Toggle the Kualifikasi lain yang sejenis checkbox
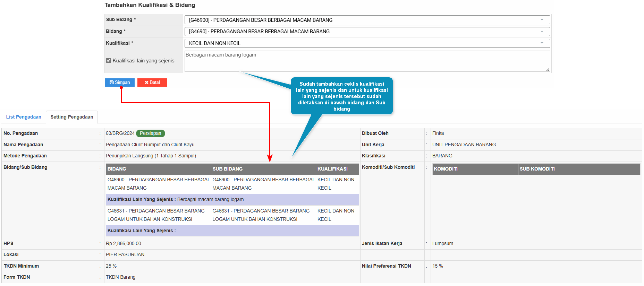 (109, 61)
